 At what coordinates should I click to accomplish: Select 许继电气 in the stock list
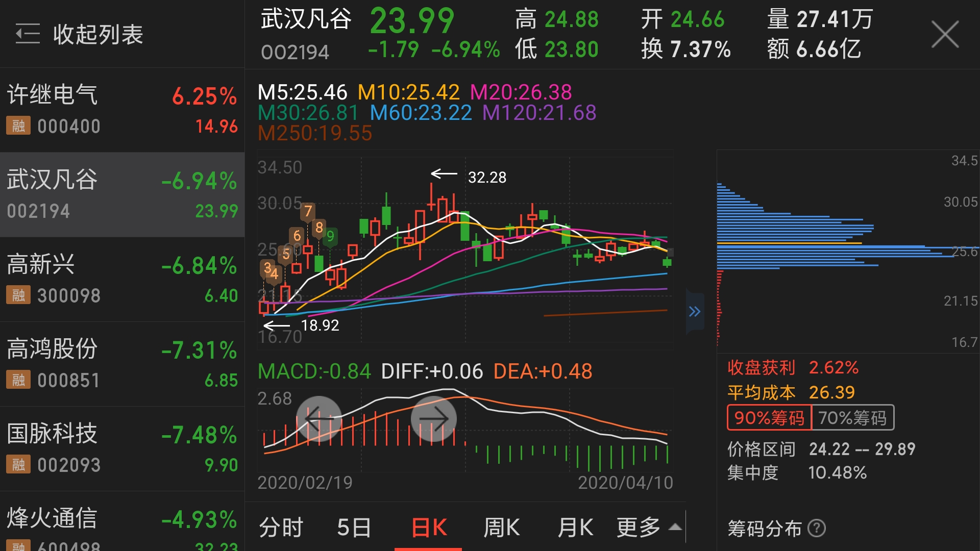tap(122, 110)
